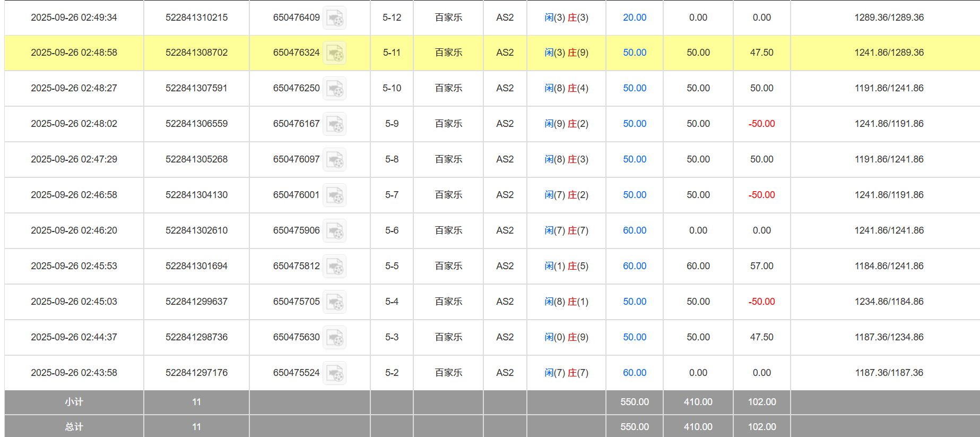Click the blue 20.00 bet amount link
Viewport: 980px width, 437px height.
click(x=634, y=18)
